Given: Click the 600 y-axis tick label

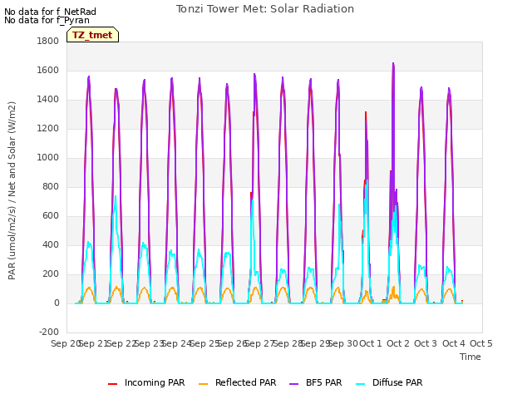Looking at the screenshot, I should [x=51, y=216].
